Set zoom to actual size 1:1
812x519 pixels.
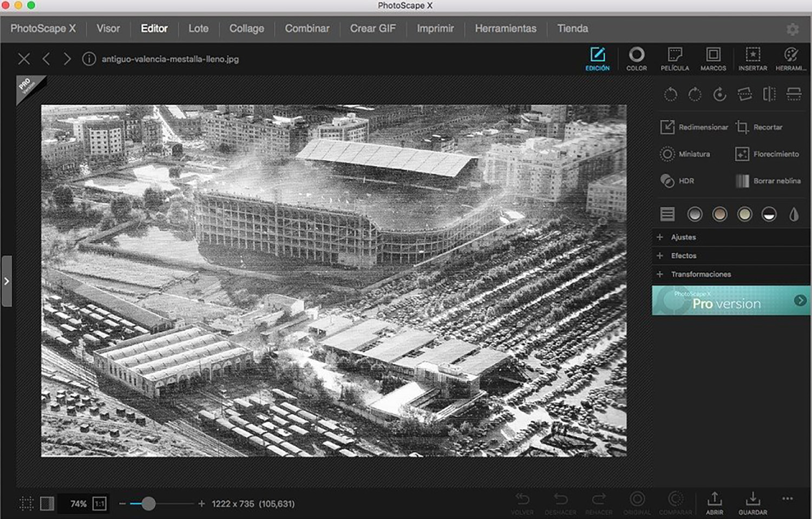tap(100, 504)
